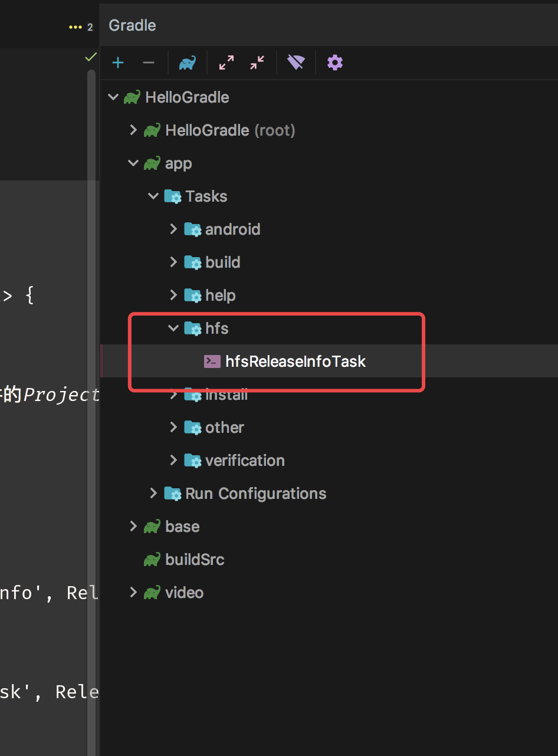The image size is (558, 756).
Task: Click the Execute Gradle Task elephant icon
Action: (x=188, y=63)
